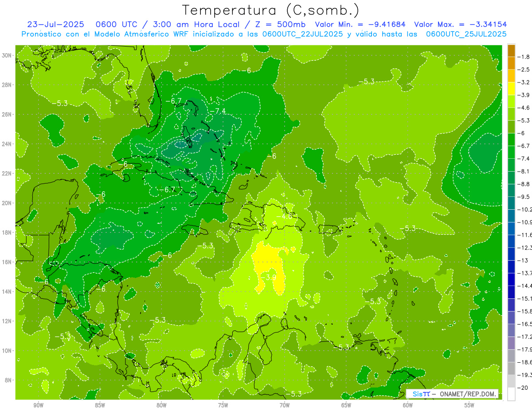Click the yellow legend swatch between -3.2 and -3.9
Viewport: 532px width, 411px height.
coord(511,89)
